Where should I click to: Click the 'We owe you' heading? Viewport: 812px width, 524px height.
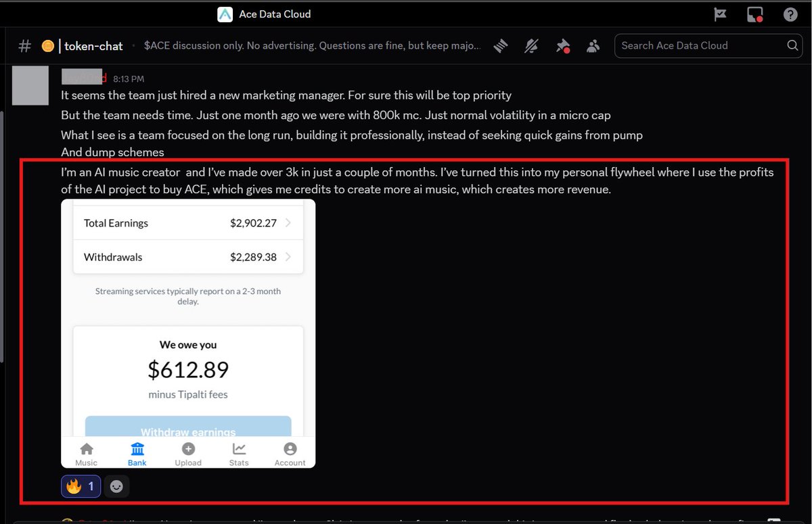(188, 345)
